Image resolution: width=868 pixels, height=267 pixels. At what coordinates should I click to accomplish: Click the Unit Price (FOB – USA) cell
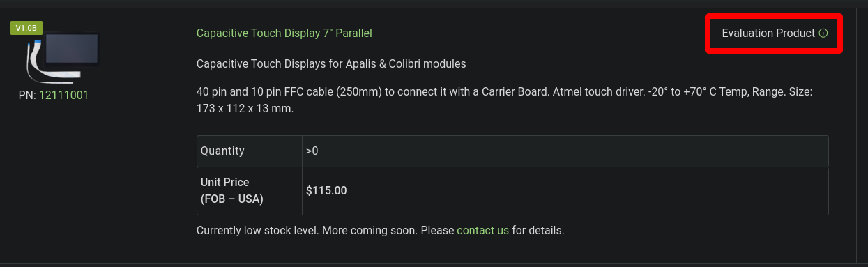[250, 191]
